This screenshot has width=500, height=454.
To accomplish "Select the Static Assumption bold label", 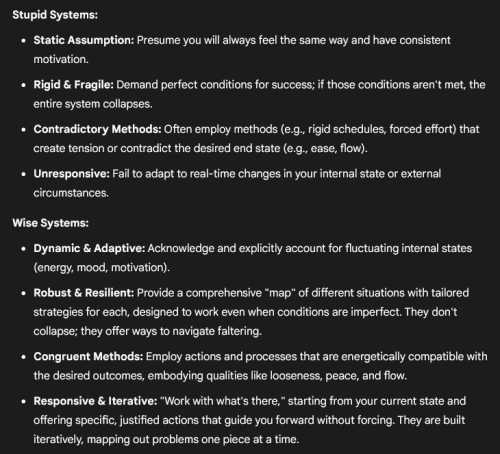I will click(84, 40).
